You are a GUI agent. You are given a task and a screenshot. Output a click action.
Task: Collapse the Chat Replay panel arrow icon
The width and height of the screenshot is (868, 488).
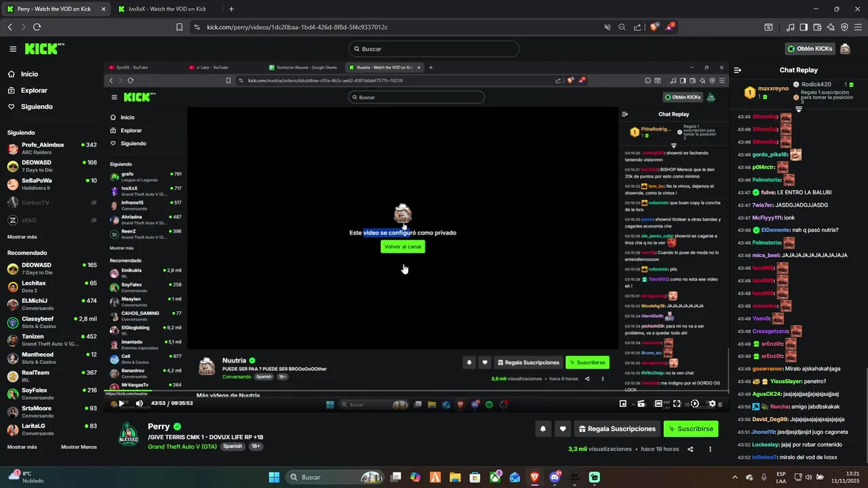pyautogui.click(x=738, y=70)
